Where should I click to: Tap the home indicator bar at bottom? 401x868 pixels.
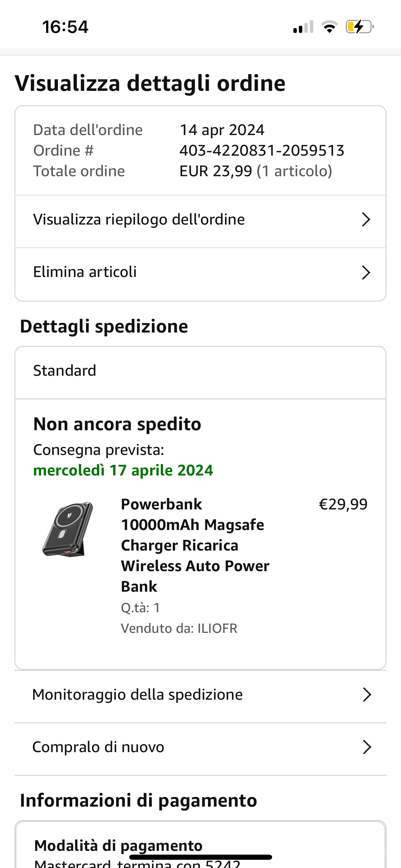click(x=200, y=857)
